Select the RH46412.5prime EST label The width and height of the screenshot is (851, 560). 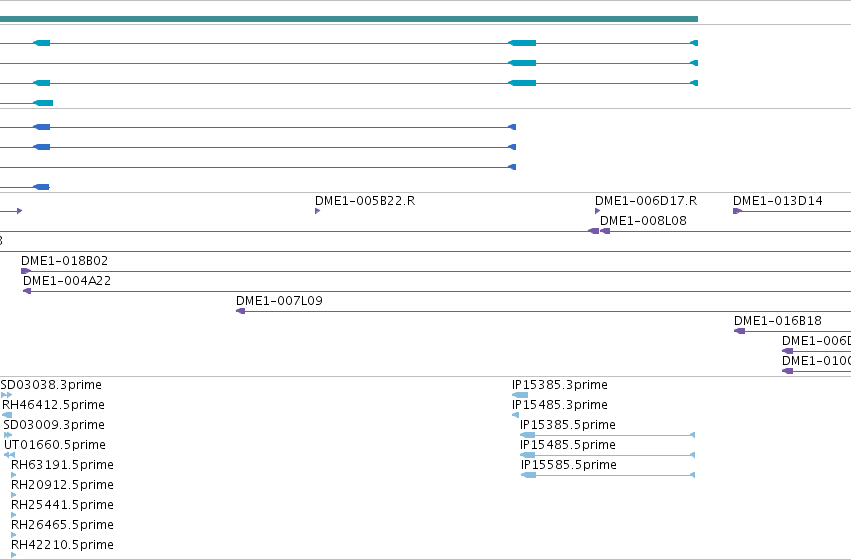point(53,405)
